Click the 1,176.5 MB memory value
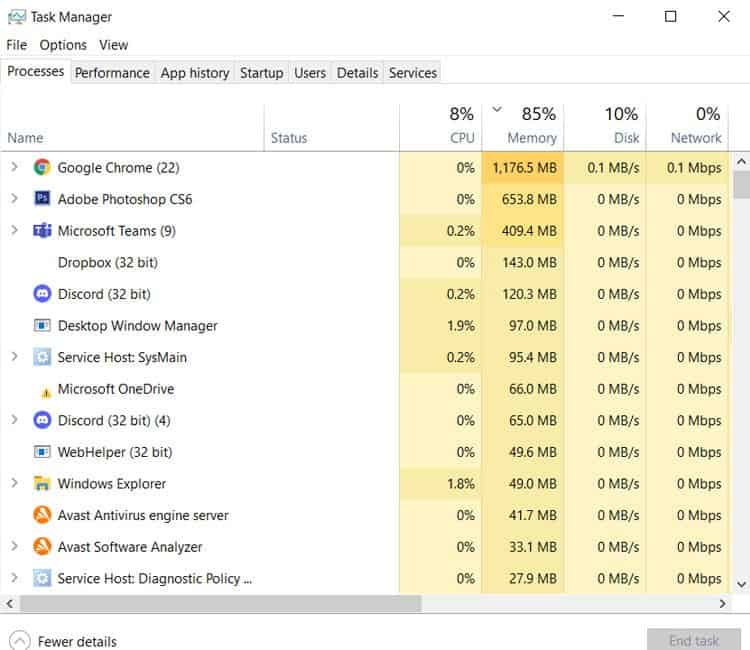750x650 pixels. coord(524,168)
